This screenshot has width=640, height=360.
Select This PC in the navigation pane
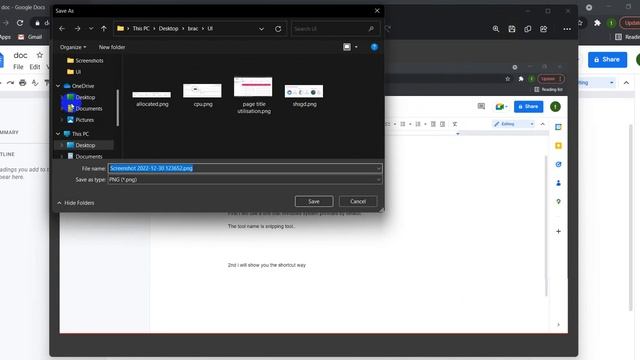point(76,134)
